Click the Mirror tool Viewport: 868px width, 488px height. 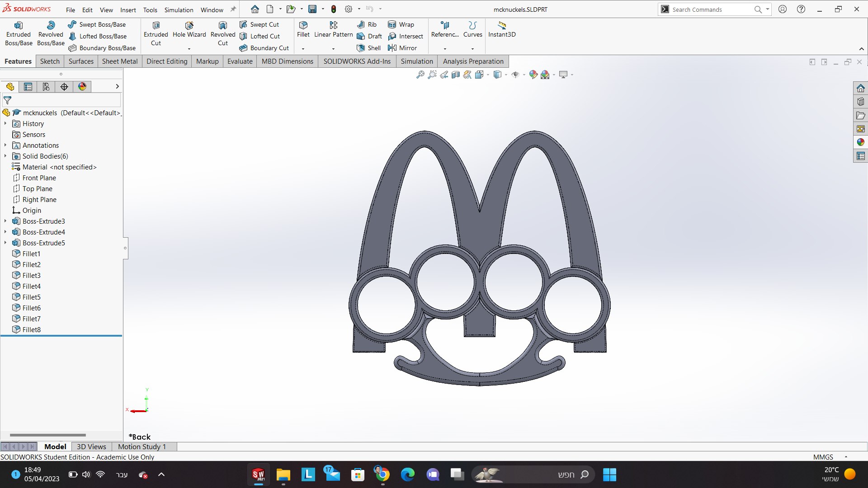coord(402,48)
